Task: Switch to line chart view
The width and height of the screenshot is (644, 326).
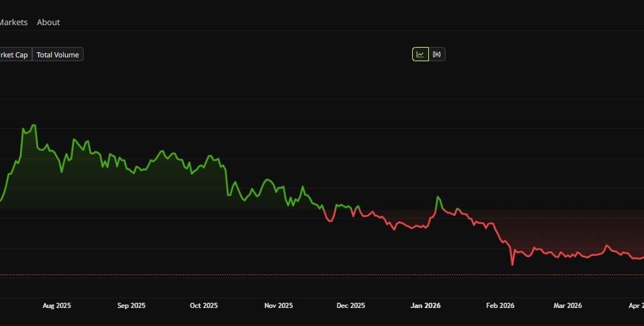Action: pos(420,54)
